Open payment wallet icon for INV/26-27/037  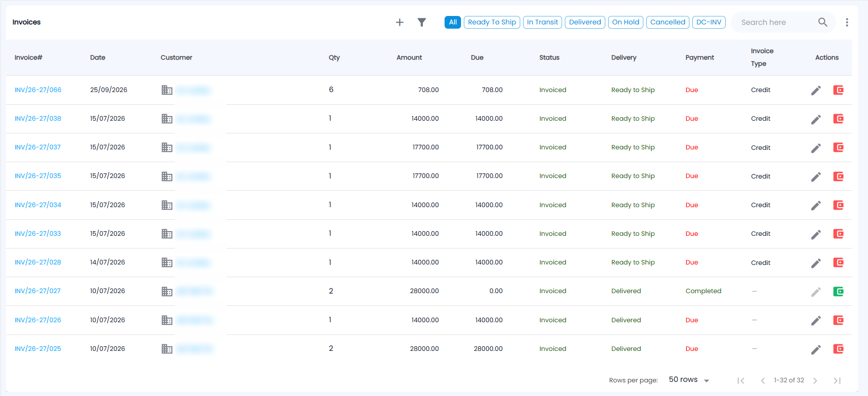838,147
